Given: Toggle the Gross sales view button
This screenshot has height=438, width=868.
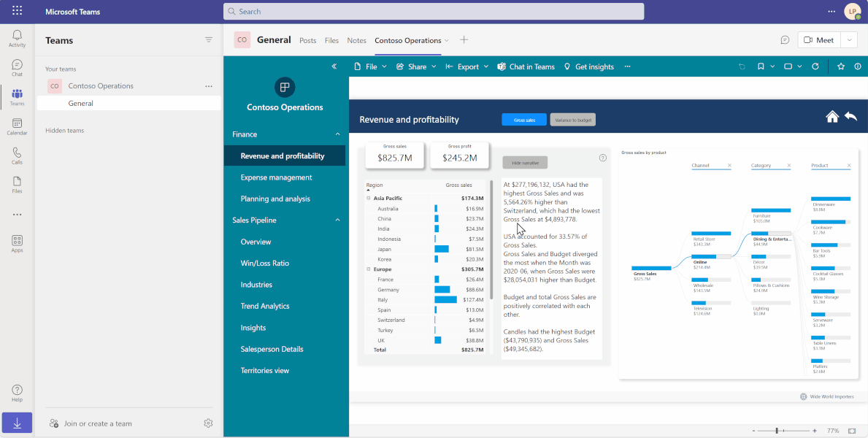Looking at the screenshot, I should coord(524,120).
